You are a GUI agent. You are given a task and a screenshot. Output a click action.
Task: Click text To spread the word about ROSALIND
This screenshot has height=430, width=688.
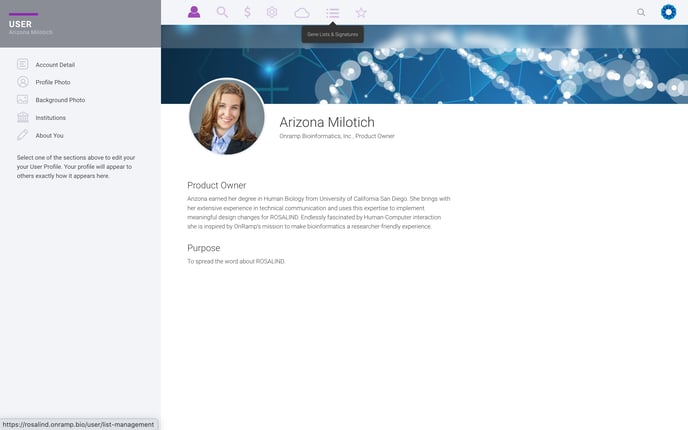coord(236,262)
